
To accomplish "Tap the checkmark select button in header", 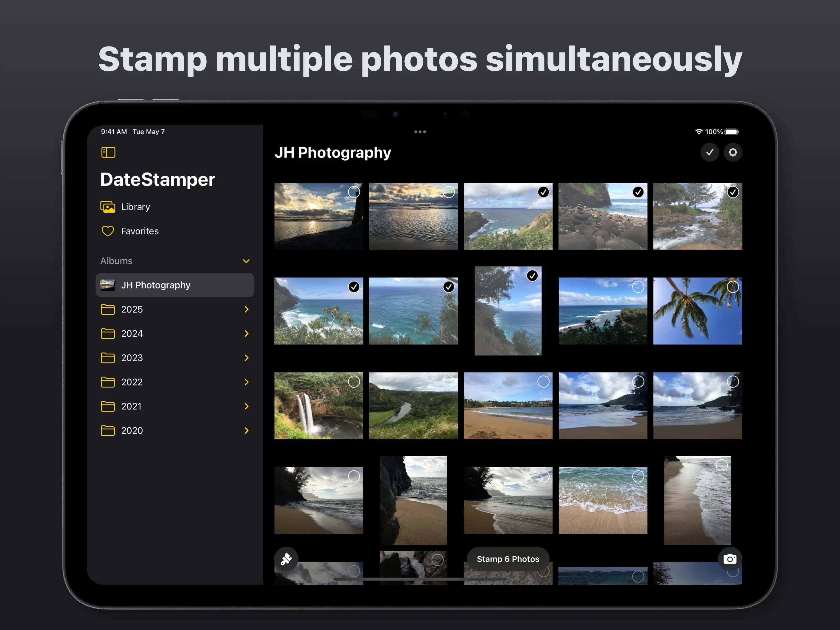I will point(709,152).
